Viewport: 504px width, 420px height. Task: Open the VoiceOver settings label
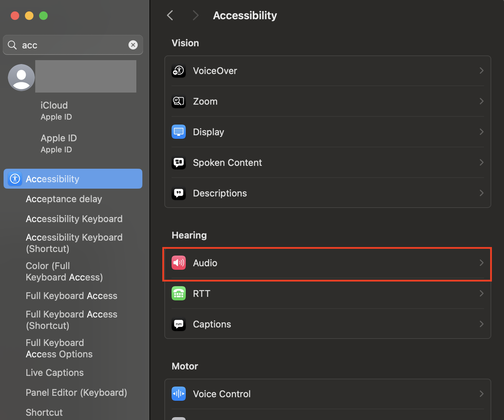click(x=215, y=70)
